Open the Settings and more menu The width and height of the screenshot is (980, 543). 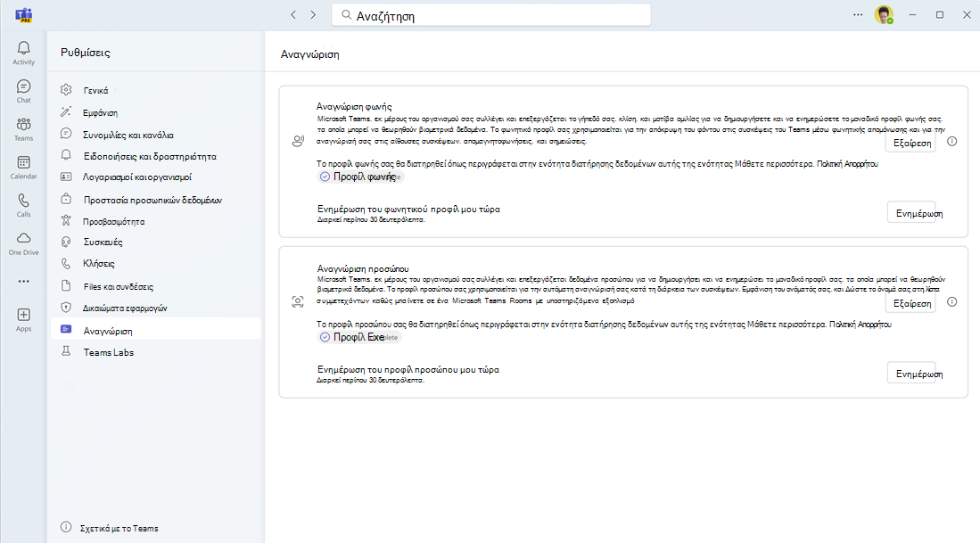858,15
